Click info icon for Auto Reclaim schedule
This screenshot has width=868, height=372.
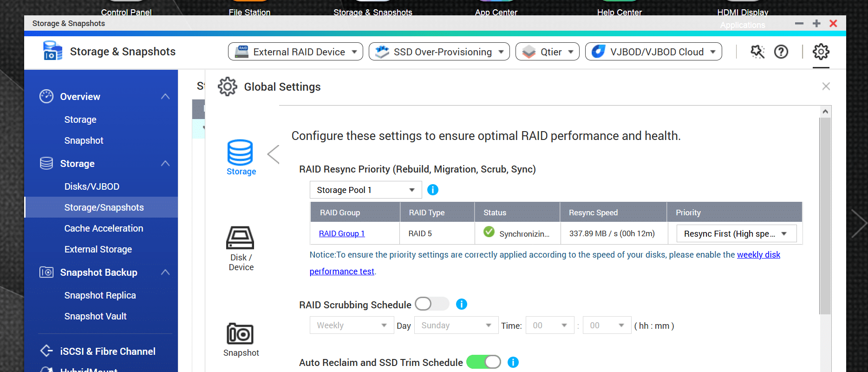[x=513, y=362]
